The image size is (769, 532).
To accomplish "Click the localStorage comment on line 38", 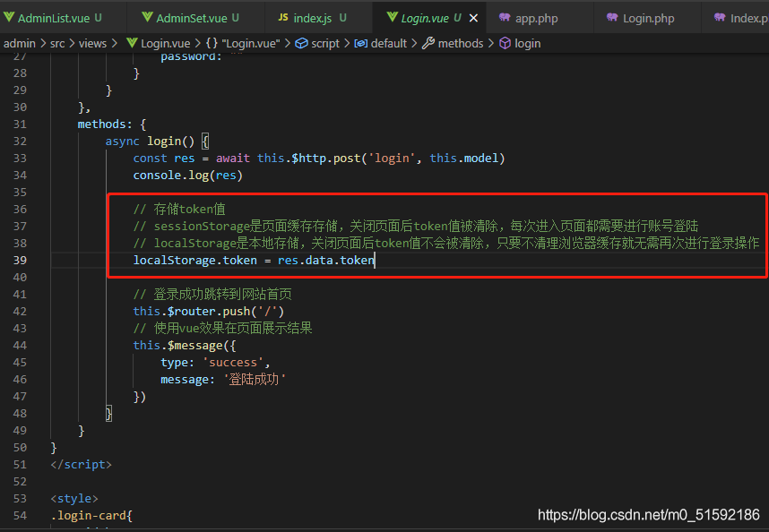I will click(x=445, y=244).
